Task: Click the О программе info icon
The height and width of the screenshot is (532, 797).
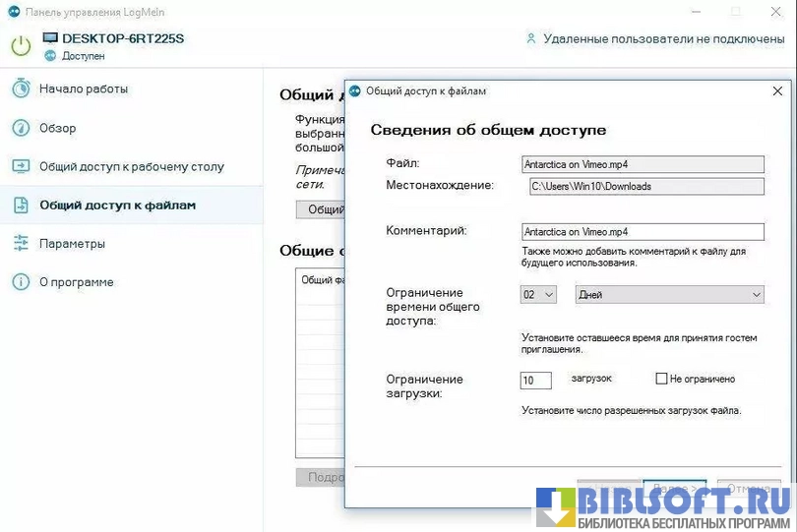Action: [21, 282]
